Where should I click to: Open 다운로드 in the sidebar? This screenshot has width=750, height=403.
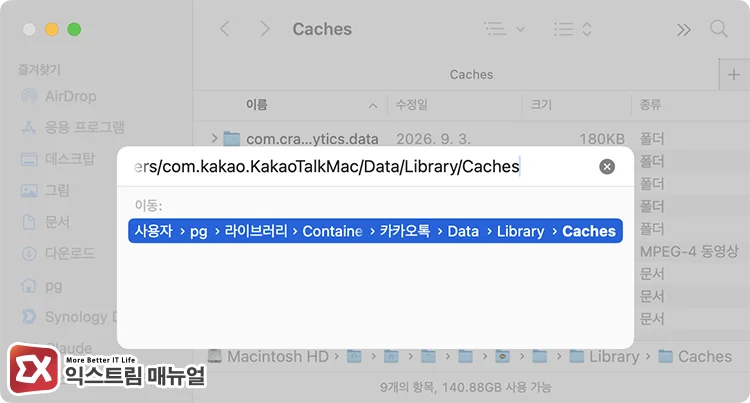click(58, 253)
